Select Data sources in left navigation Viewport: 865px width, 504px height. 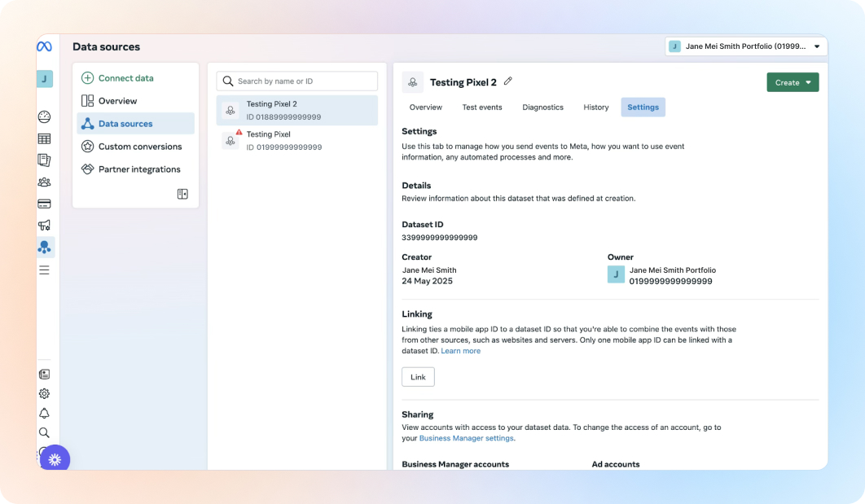[x=136, y=124]
